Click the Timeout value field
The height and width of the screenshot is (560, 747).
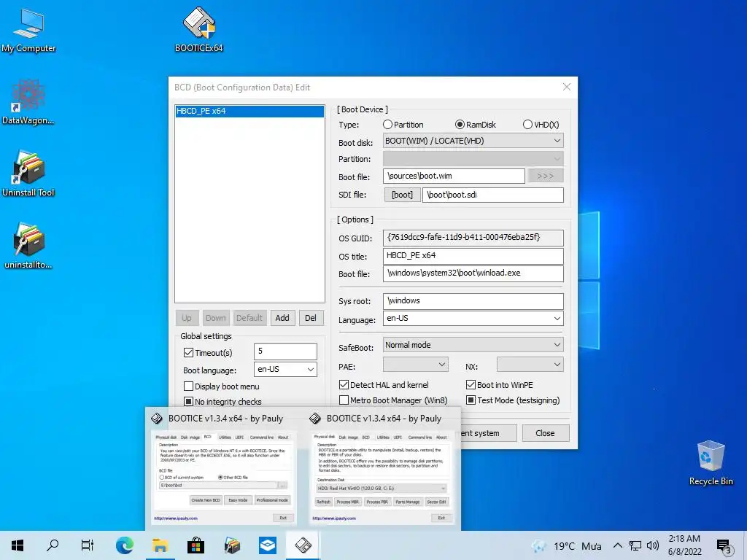pos(285,351)
